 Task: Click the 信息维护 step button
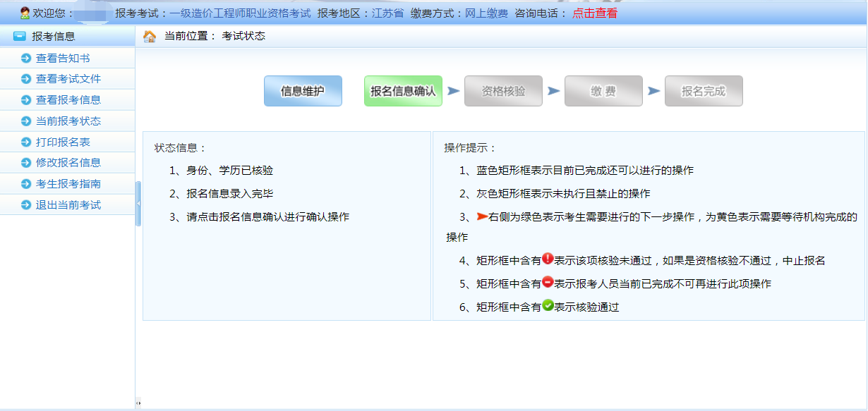[303, 91]
